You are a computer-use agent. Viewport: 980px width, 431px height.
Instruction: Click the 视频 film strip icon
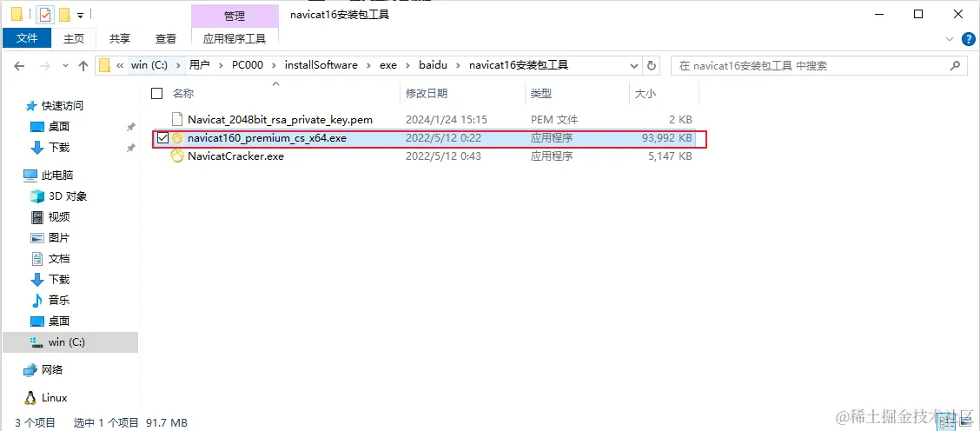37,217
